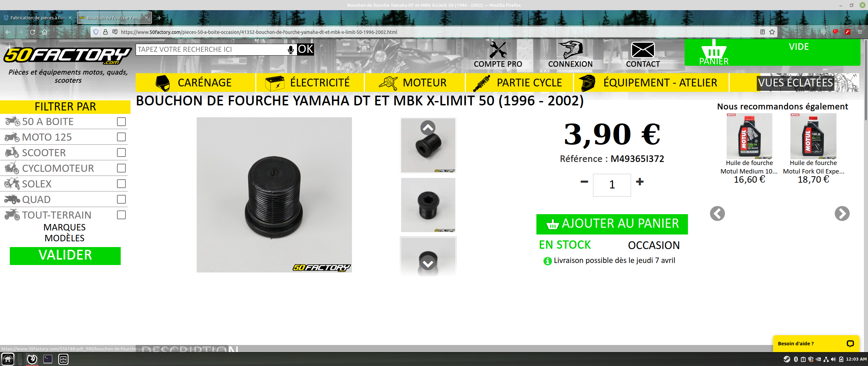
Task: Expand the MARQUES filter section
Action: click(x=64, y=227)
